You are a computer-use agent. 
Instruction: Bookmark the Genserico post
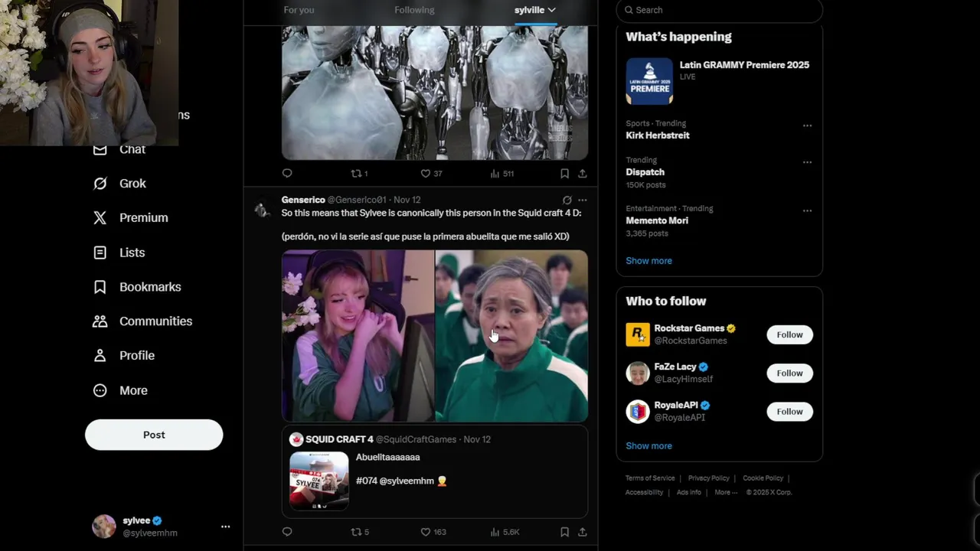pyautogui.click(x=564, y=532)
